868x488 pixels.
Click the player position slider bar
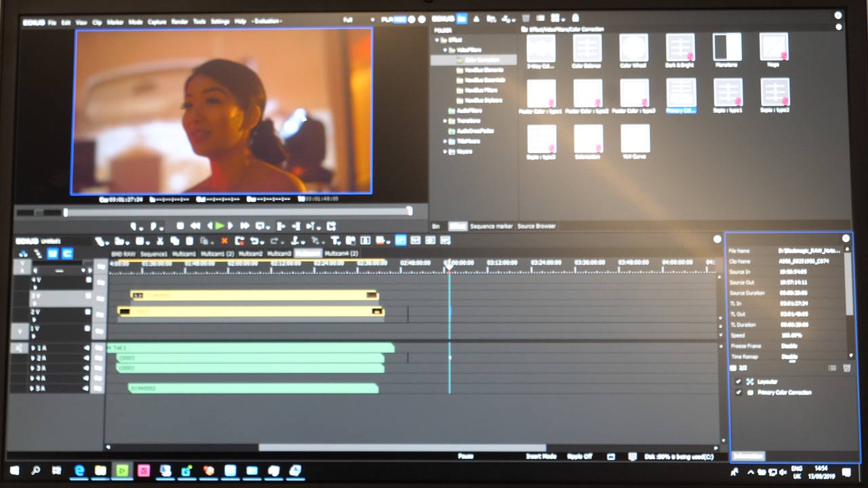[x=237, y=212]
